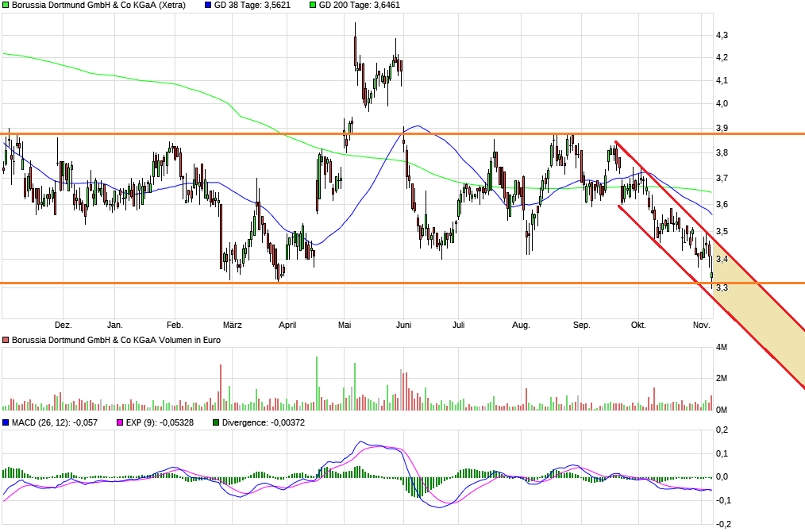
Task: Click the 'Juni' month axis label
Action: click(403, 325)
